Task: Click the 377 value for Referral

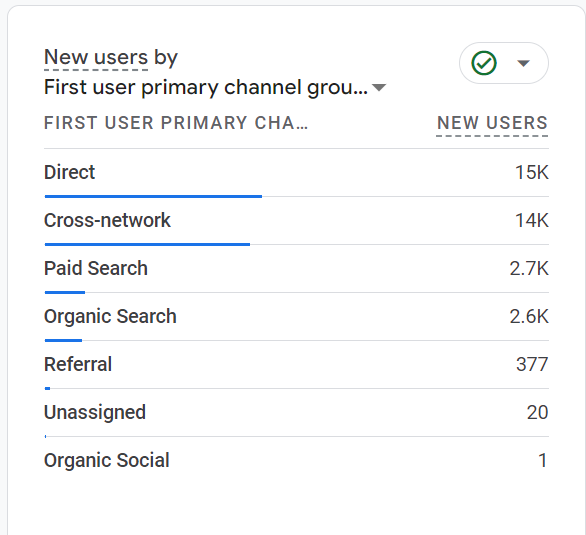Action: coord(532,364)
